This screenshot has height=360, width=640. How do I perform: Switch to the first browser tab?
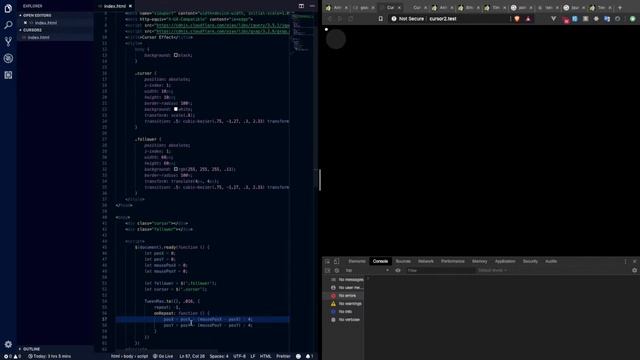(x=337, y=8)
